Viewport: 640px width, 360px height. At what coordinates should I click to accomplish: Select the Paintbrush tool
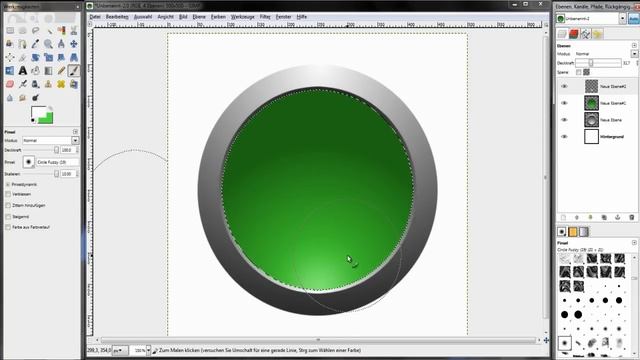coord(74,71)
